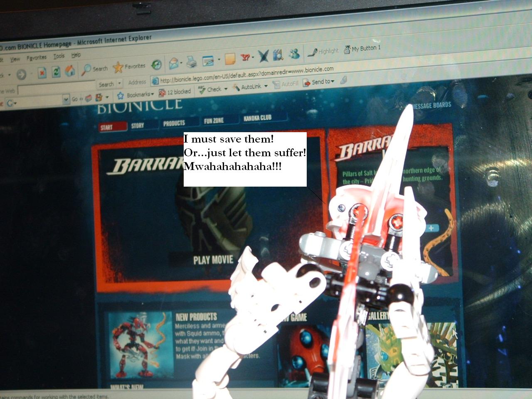
Task: Open the FUN ZONE tab
Action: (214, 121)
